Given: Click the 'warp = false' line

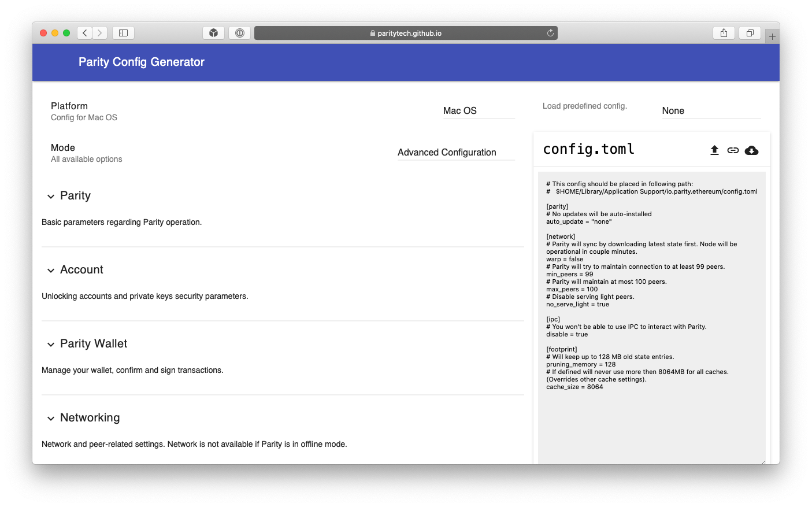Looking at the screenshot, I should (565, 259).
